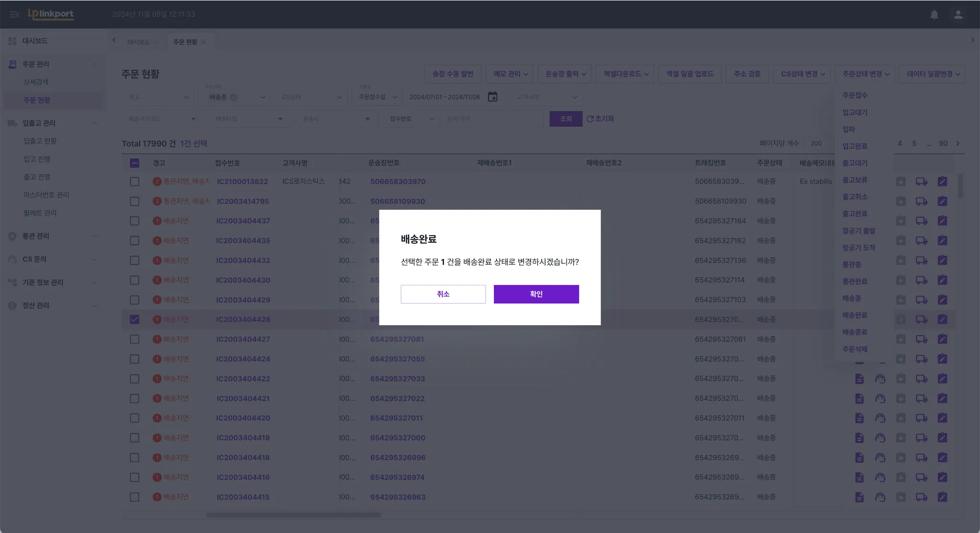This screenshot has width=980, height=533.
Task: Click edit pencil icon for IC2003404419
Action: pos(942,438)
